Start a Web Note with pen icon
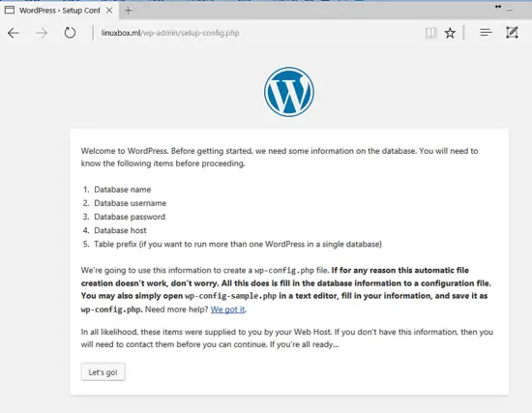532x413 pixels. tap(512, 33)
